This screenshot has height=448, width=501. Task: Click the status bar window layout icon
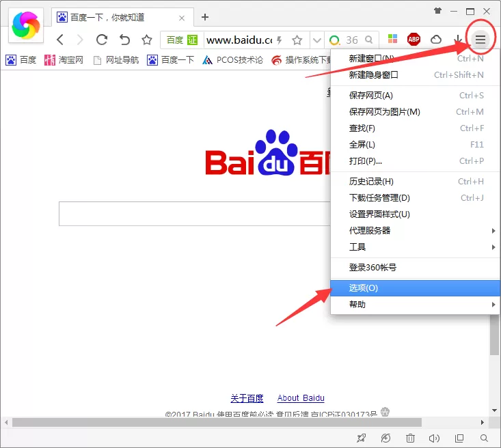[x=459, y=438]
